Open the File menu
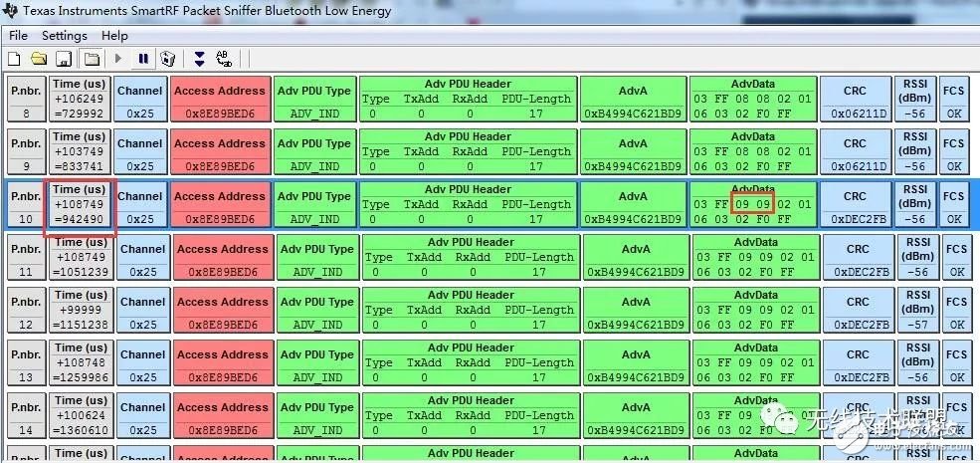 pos(18,36)
